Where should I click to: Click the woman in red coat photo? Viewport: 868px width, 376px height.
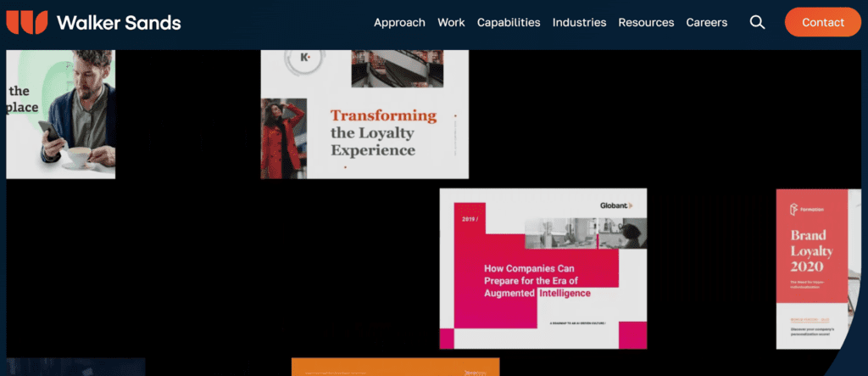coord(284,138)
